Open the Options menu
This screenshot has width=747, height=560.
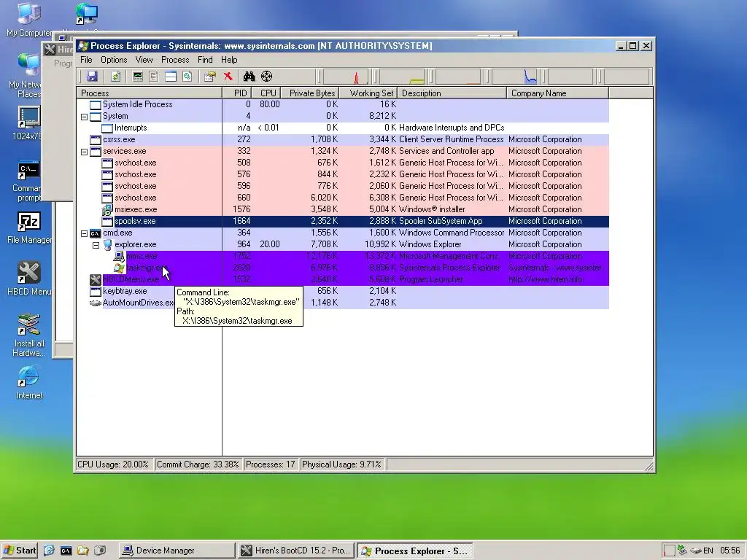[x=114, y=60]
